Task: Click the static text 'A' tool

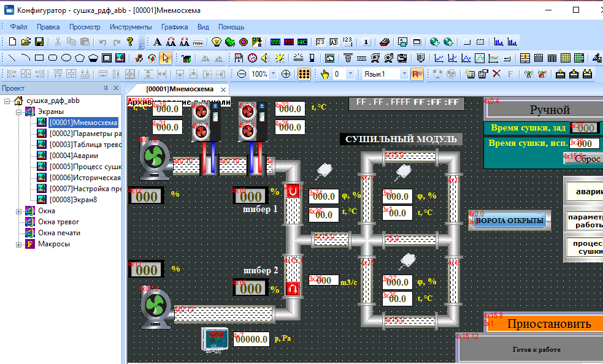Action: (x=157, y=42)
